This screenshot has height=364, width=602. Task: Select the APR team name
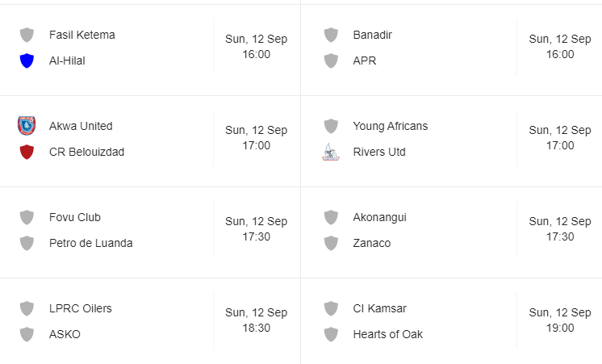point(364,61)
